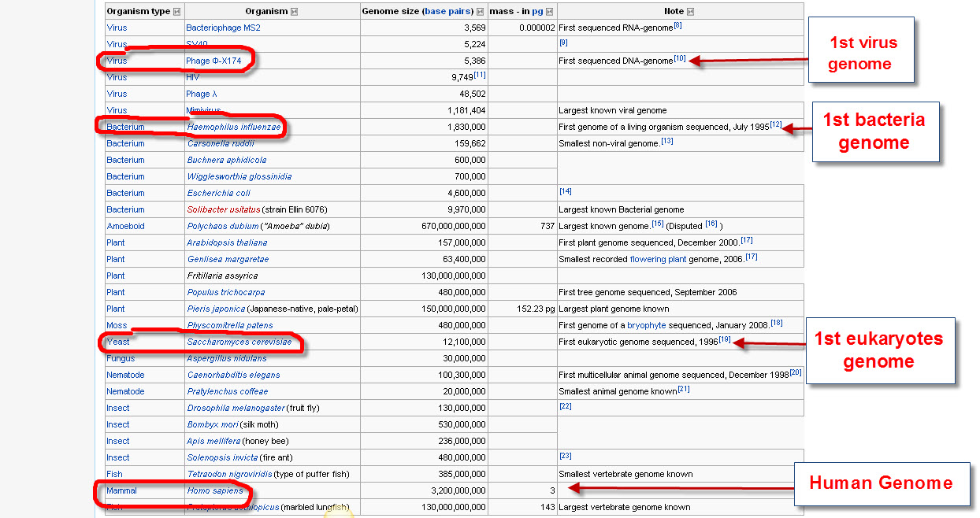The width and height of the screenshot is (980, 518).
Task: Open Bacterium link in Escherichia coli row
Action: (125, 193)
